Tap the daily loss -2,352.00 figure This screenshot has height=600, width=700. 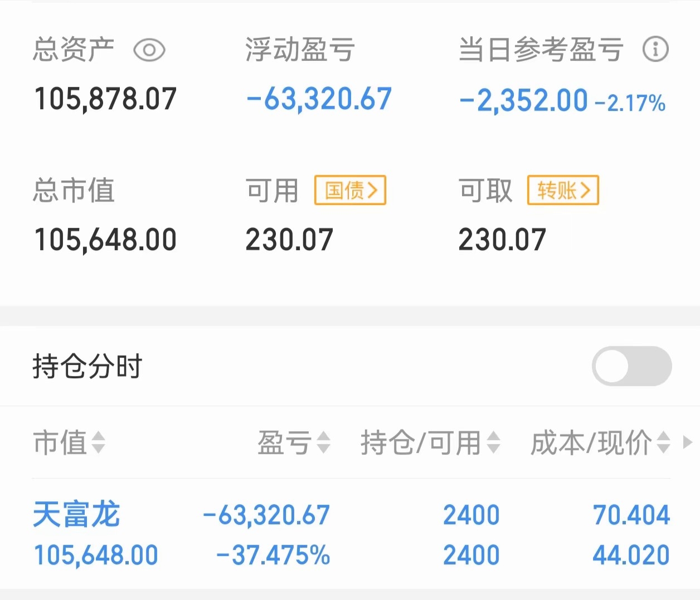tap(523, 101)
